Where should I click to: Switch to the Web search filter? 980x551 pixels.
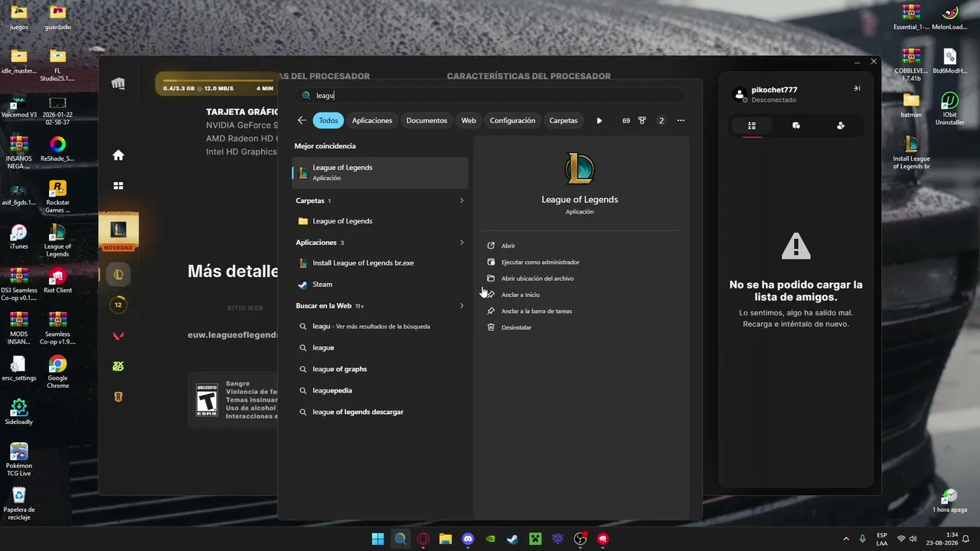[469, 120]
